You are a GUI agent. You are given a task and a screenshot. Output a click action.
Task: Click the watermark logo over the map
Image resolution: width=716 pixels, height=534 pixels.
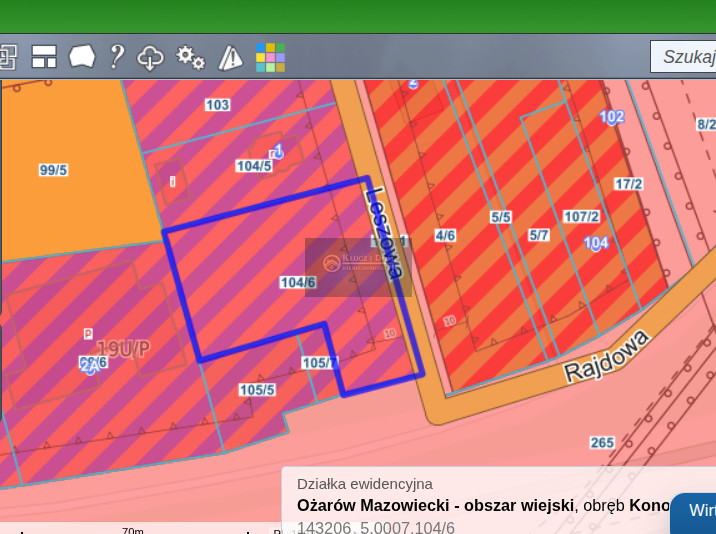coord(358,266)
